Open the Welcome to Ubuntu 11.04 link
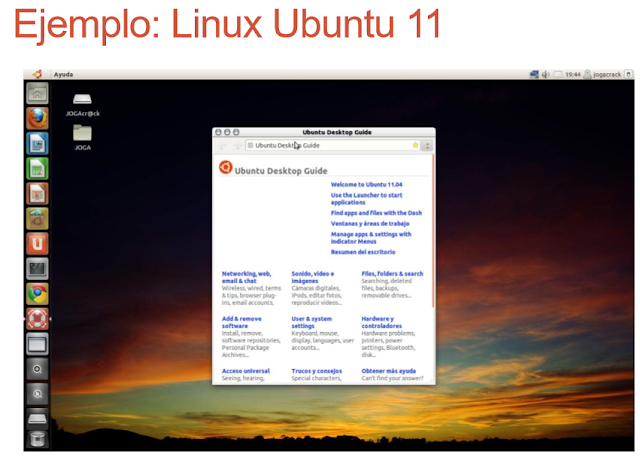Viewport: 640px width, 463px height. (367, 185)
